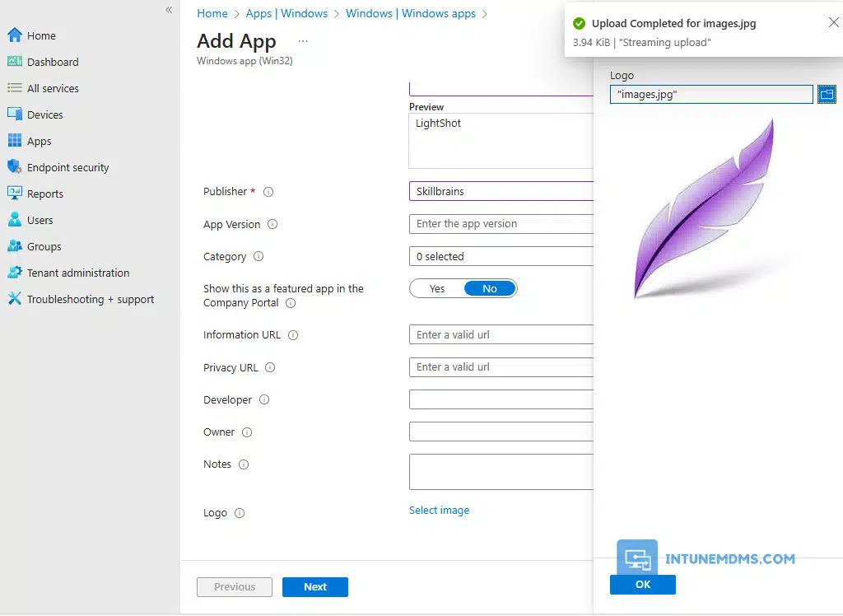The width and height of the screenshot is (843, 616).
Task: Open the Reports icon in sidebar
Action: click(x=14, y=194)
